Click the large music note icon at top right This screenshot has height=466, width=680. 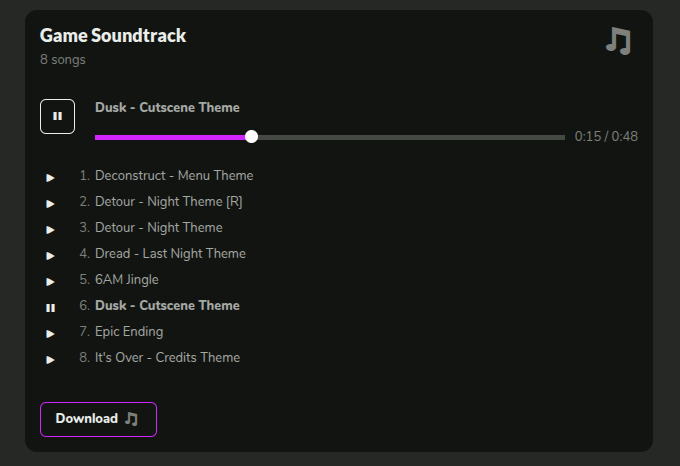pyautogui.click(x=618, y=41)
